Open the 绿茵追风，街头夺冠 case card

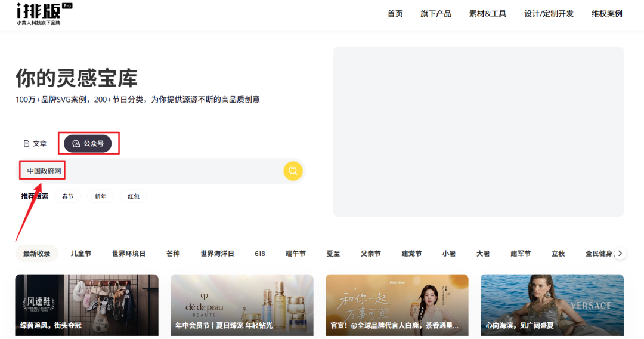(x=86, y=306)
